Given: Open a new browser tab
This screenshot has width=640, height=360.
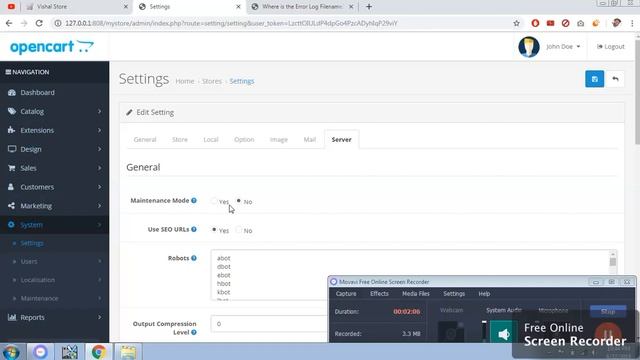Looking at the screenshot, I should click(369, 7).
